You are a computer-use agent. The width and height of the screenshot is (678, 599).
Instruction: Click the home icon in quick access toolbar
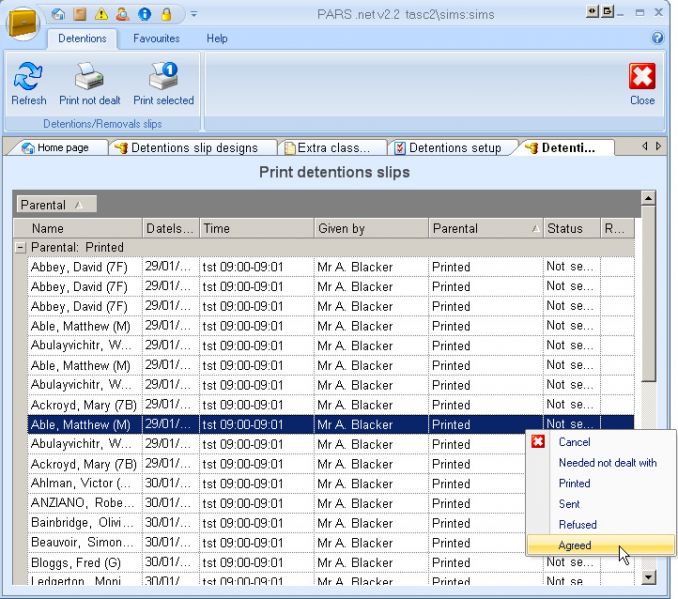click(x=58, y=14)
